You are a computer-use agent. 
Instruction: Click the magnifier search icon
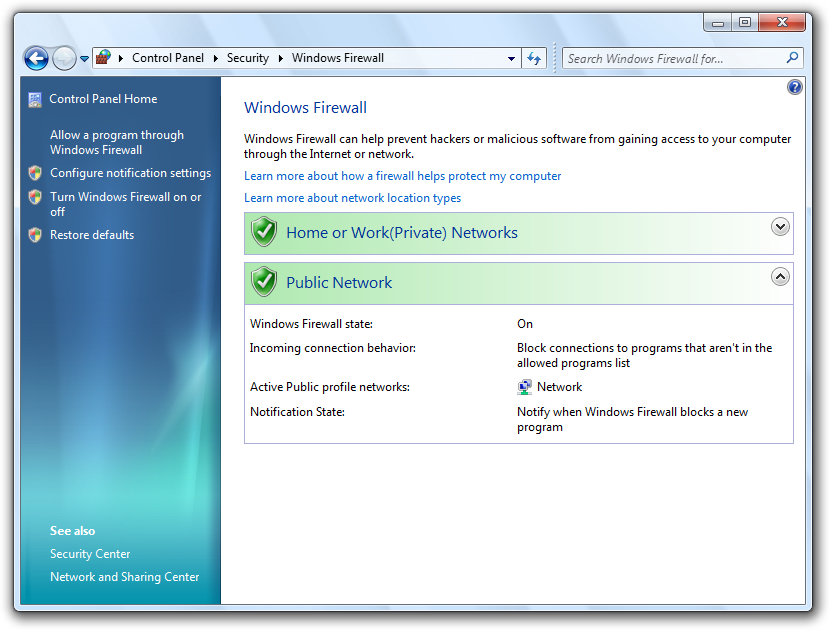click(x=792, y=57)
